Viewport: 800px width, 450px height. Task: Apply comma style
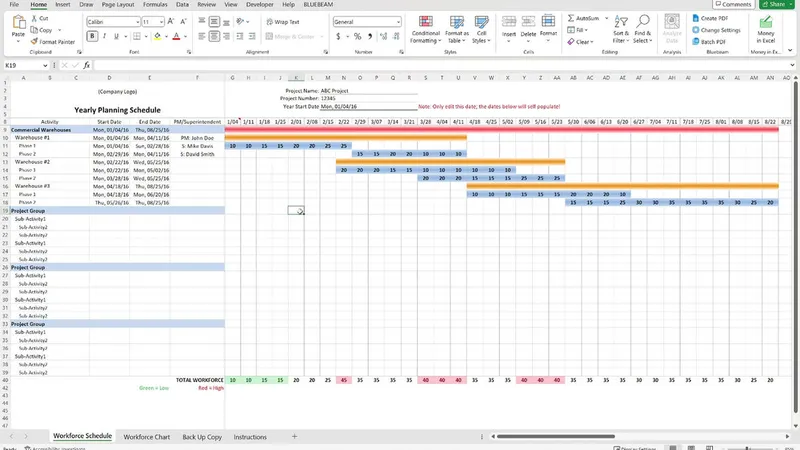tap(370, 36)
